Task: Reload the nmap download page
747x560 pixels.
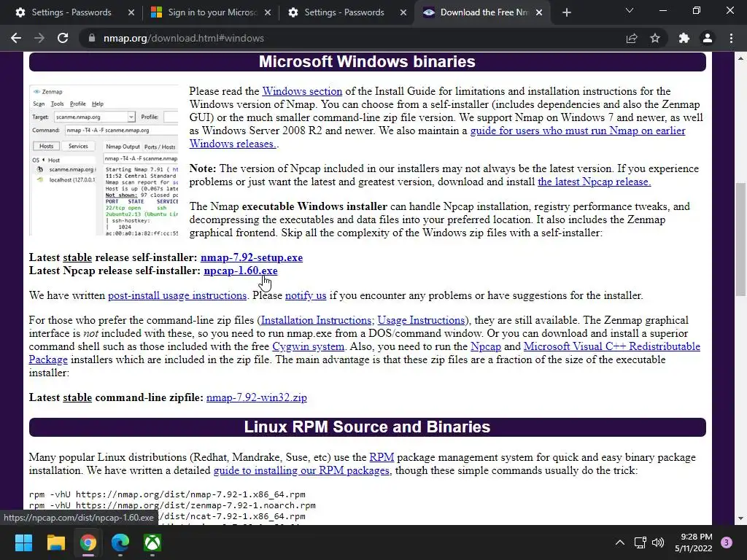Action: pos(63,38)
